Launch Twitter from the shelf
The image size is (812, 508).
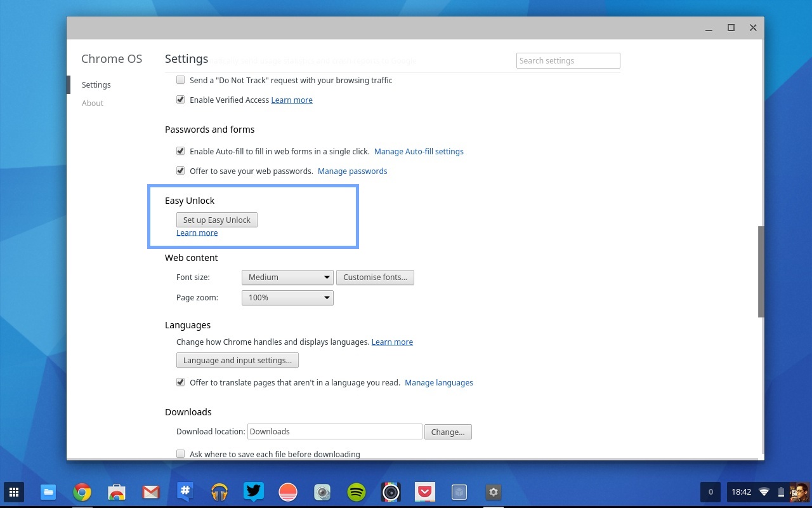point(254,492)
